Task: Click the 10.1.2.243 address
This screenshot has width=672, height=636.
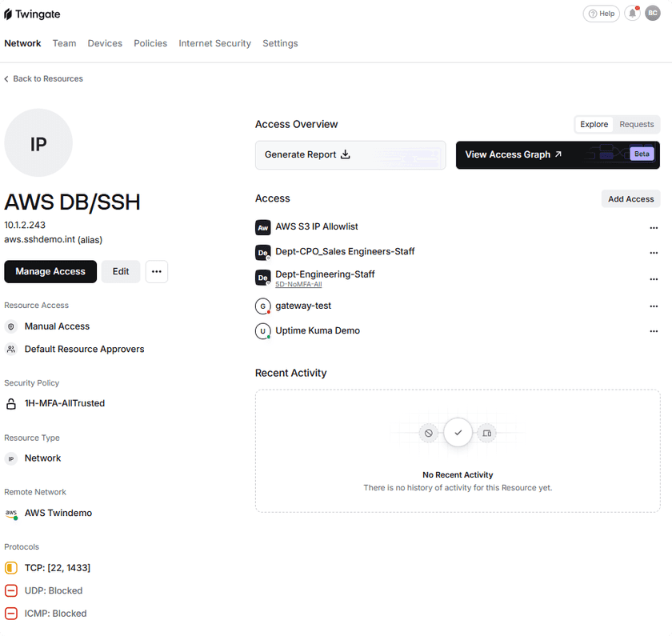Action: [x=25, y=225]
